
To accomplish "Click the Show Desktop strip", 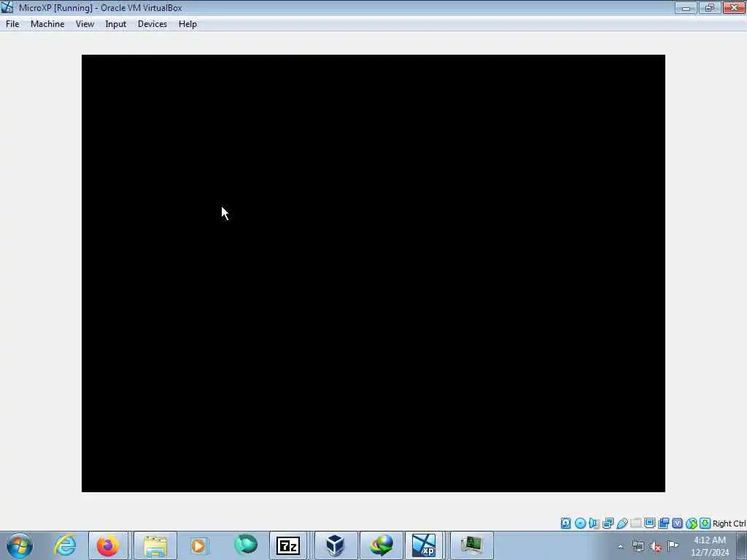I will pos(742,545).
